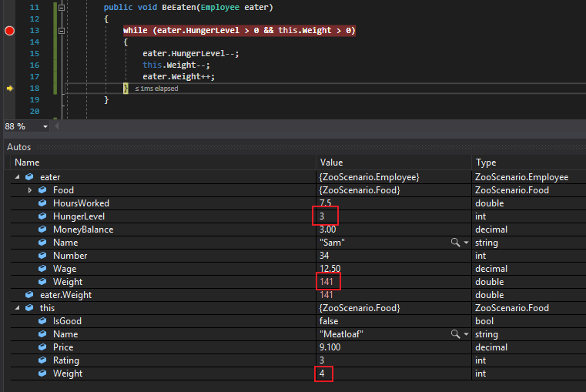The width and height of the screenshot is (586, 392).
Task: Collapse the eater tree node
Action: [17, 177]
